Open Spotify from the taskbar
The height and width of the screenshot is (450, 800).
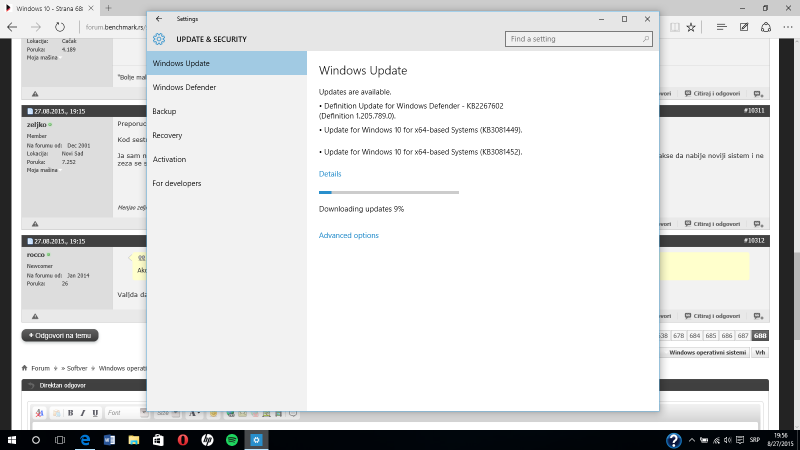pyautogui.click(x=232, y=440)
